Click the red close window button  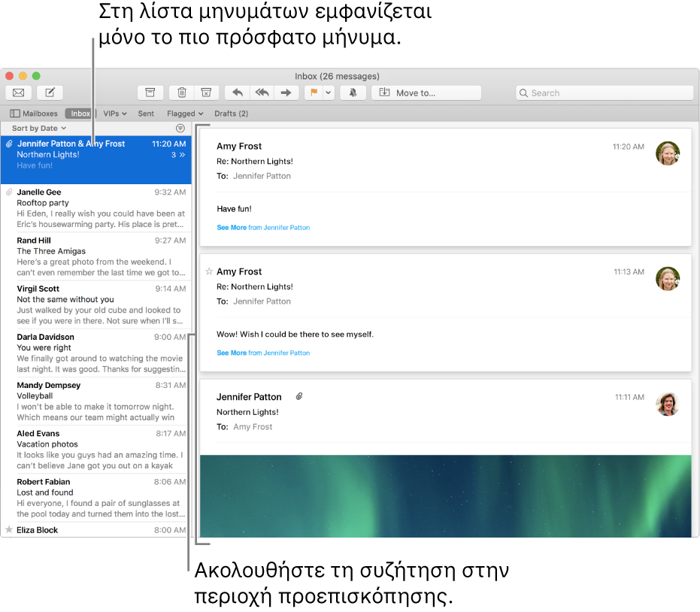click(x=9, y=76)
